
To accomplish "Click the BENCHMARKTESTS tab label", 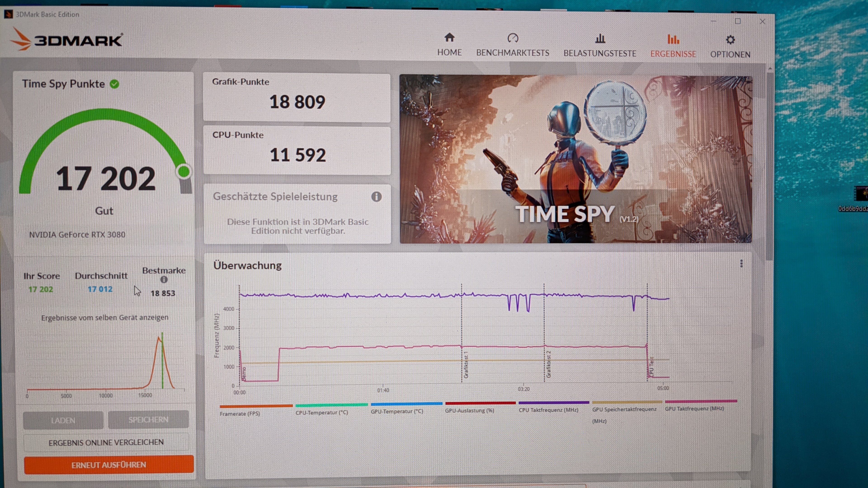I will coord(512,53).
